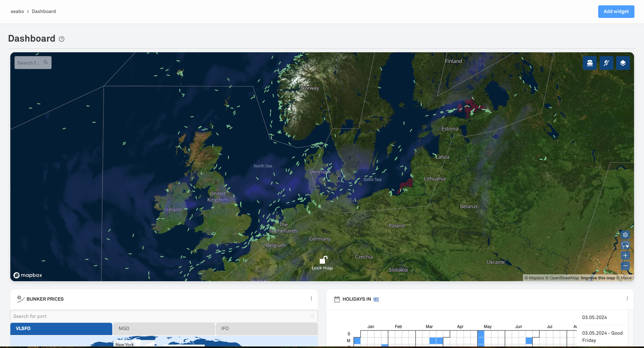Viewport: 644px width, 348px height.
Task: Open Bunker Prices widget options menu
Action: click(311, 299)
